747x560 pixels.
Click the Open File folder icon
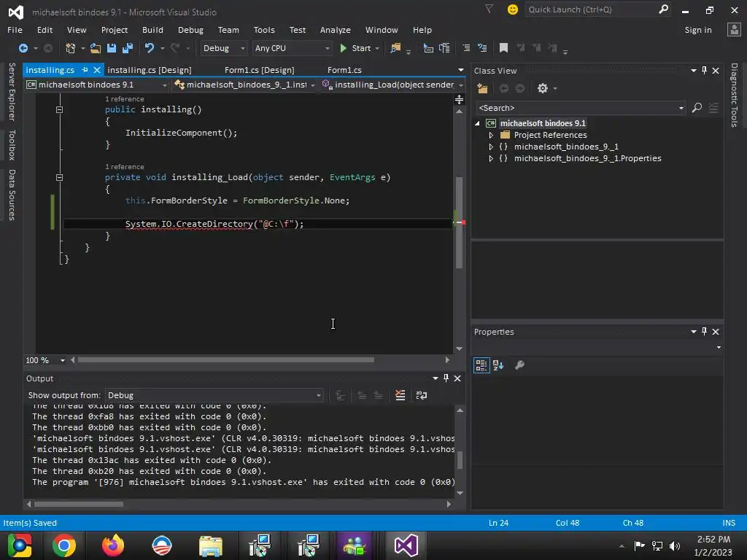(96, 48)
